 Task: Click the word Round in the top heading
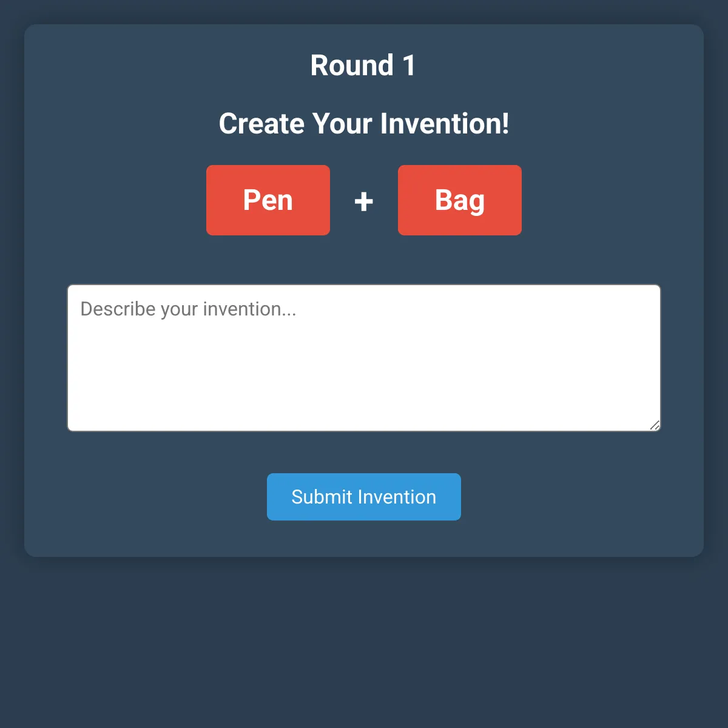[x=352, y=66]
